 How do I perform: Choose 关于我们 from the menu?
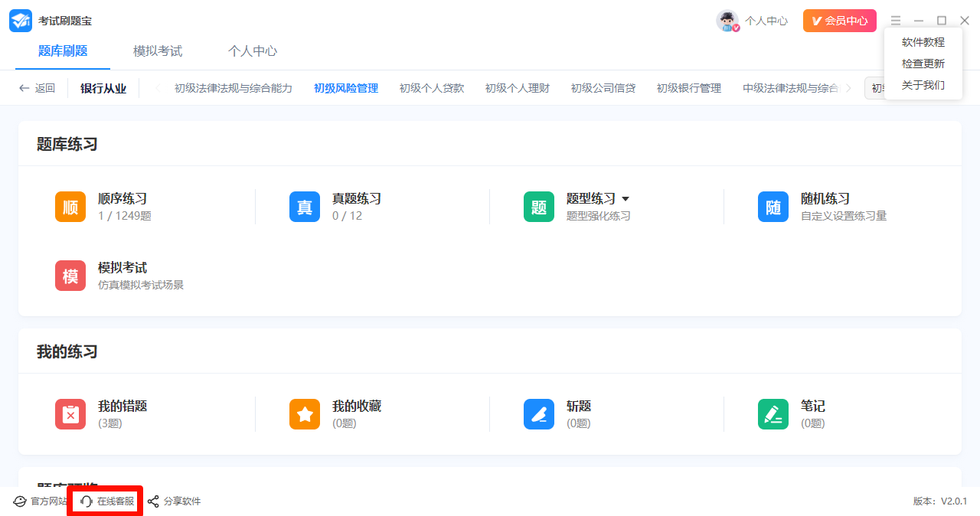click(x=923, y=85)
